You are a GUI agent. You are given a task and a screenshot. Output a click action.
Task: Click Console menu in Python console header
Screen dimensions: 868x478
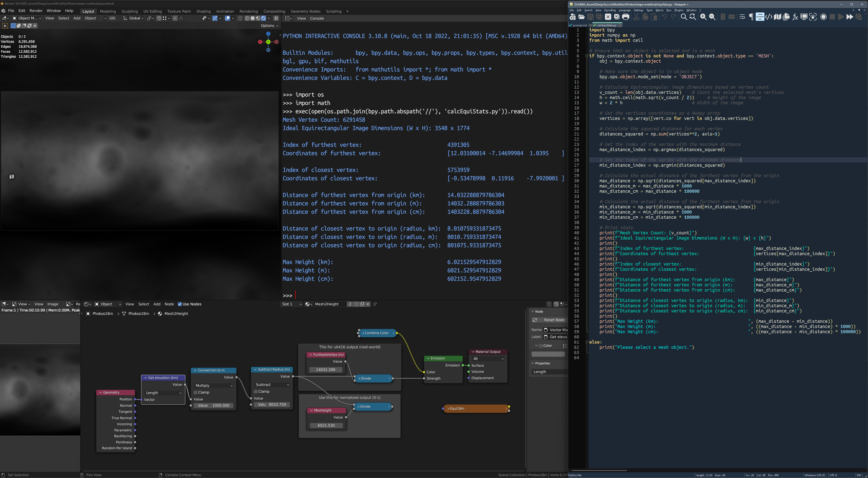(x=317, y=18)
